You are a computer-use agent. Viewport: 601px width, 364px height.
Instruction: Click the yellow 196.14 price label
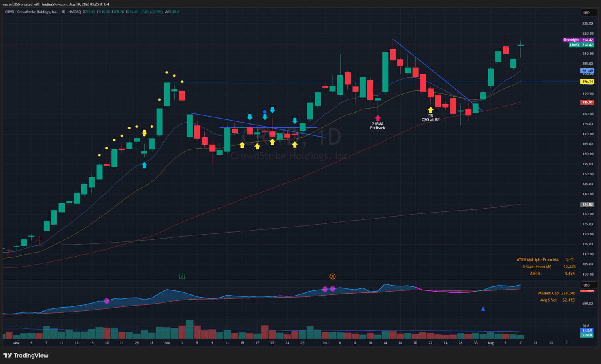587,82
